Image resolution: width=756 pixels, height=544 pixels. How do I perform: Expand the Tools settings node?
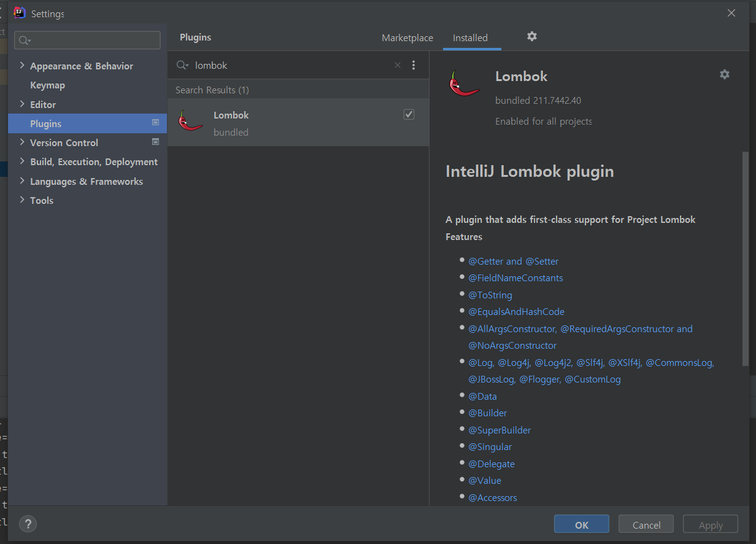click(23, 200)
